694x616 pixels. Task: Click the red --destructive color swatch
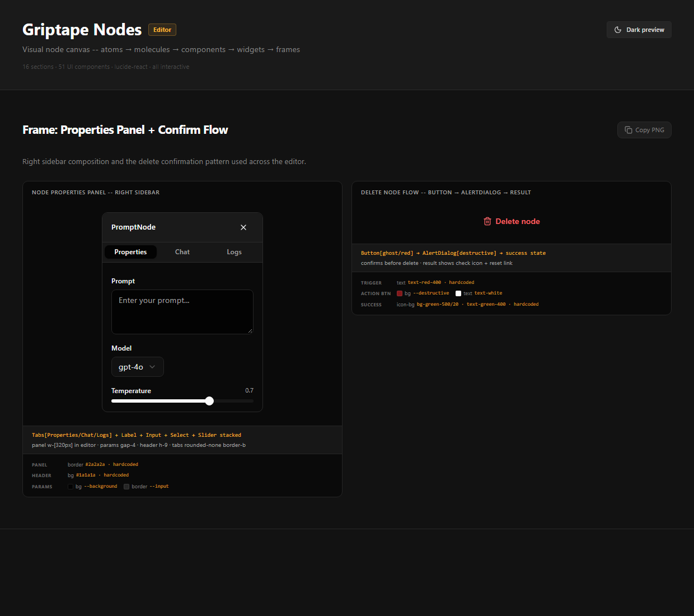click(x=400, y=293)
